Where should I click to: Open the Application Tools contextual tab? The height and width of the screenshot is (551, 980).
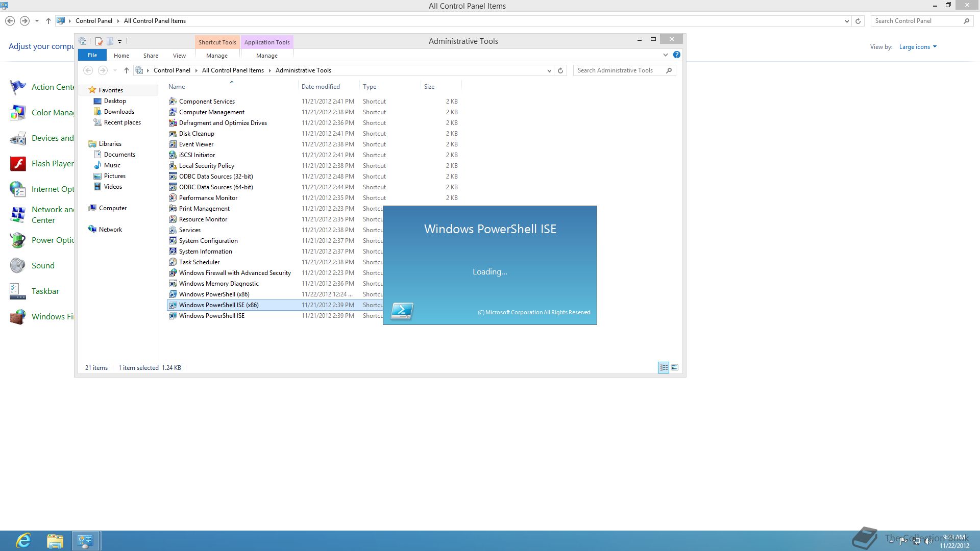[x=267, y=42]
